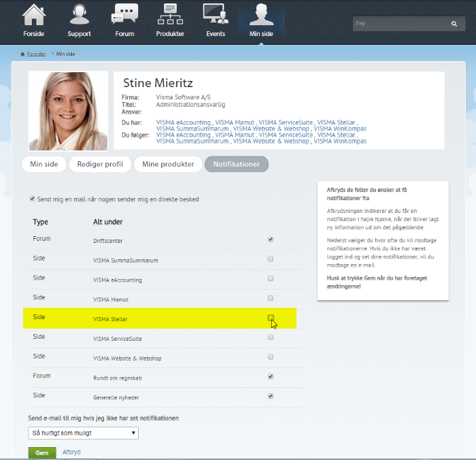Click the Generelle nyheder label

coord(116,397)
